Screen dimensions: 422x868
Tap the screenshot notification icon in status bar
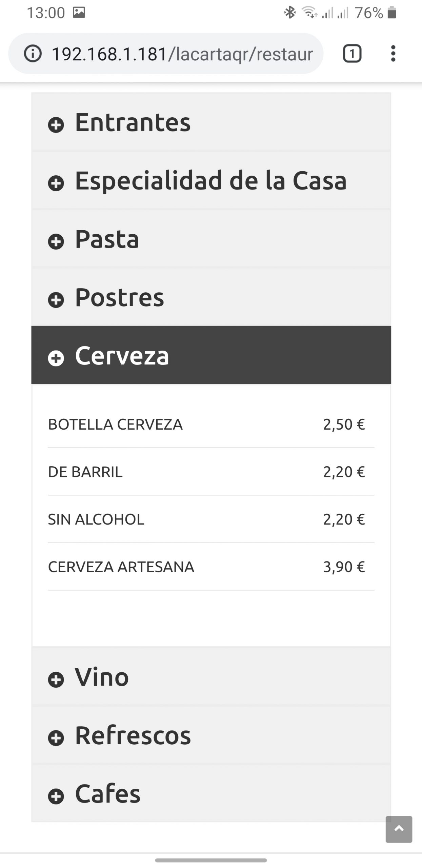pyautogui.click(x=79, y=13)
